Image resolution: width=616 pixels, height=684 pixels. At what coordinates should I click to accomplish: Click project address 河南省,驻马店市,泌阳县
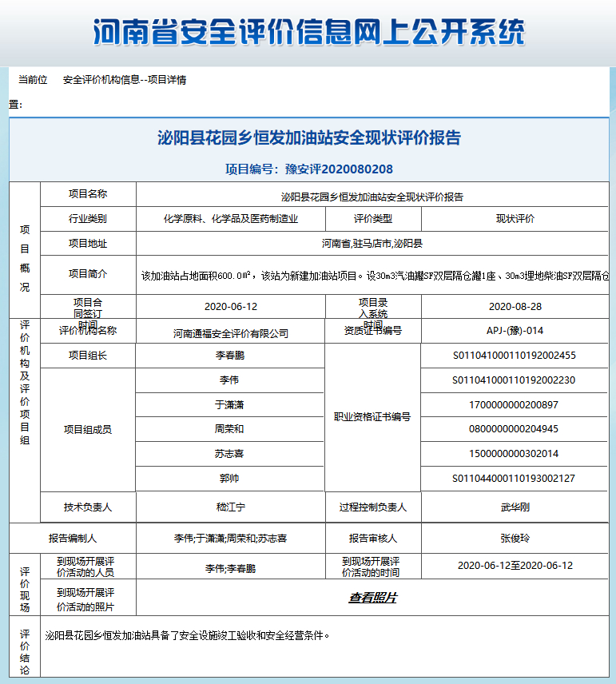pyautogui.click(x=372, y=244)
